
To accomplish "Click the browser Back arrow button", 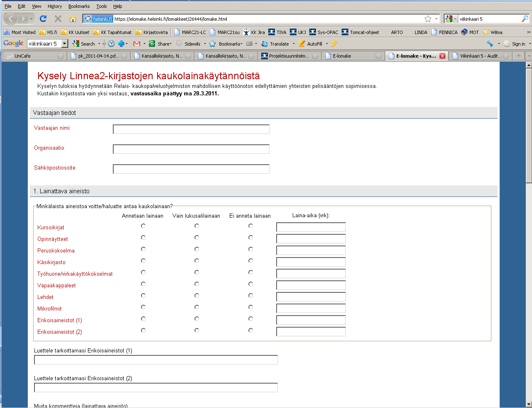I will tap(11, 19).
